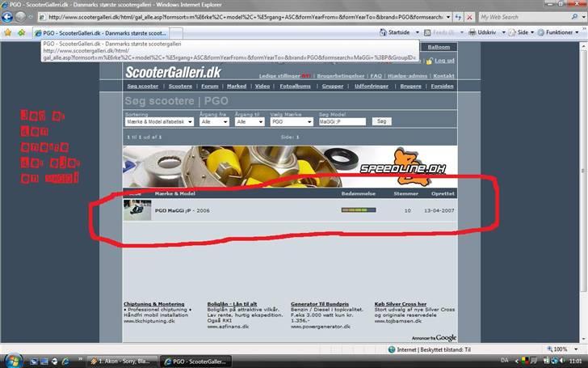Click the PGO MaGGi scooter thumbnail
This screenshot has height=368, width=588.
[x=137, y=209]
